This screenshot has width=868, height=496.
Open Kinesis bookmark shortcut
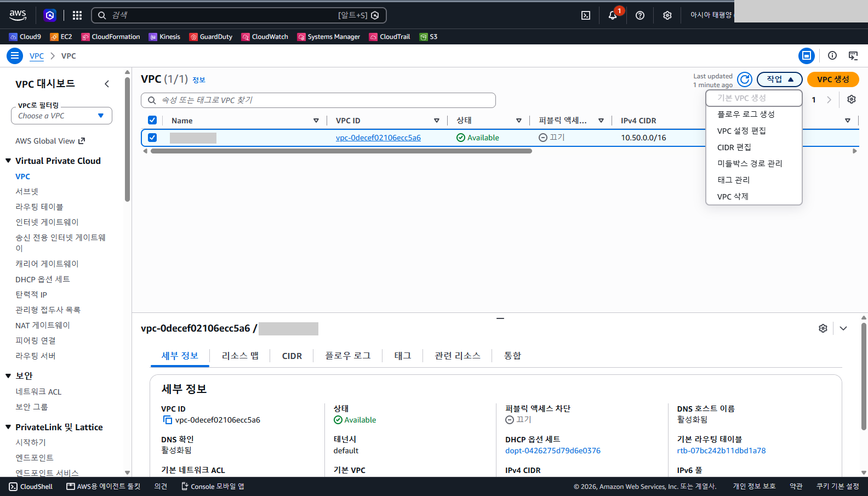(x=164, y=37)
